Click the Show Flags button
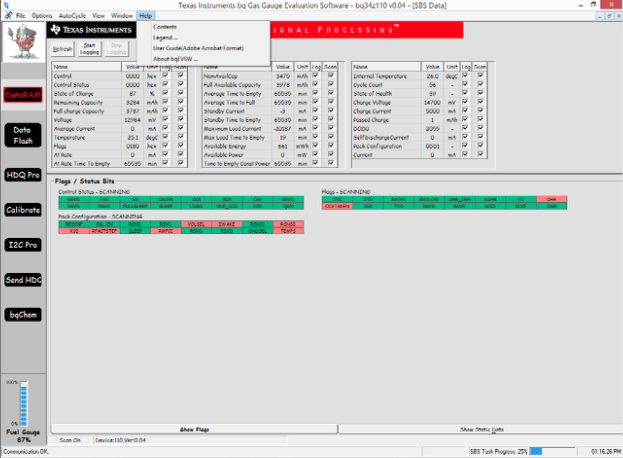623x458 pixels. (194, 429)
